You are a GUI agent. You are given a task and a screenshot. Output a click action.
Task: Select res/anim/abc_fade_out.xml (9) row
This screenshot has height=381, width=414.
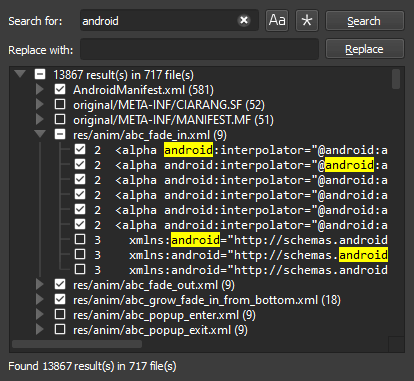tap(154, 285)
